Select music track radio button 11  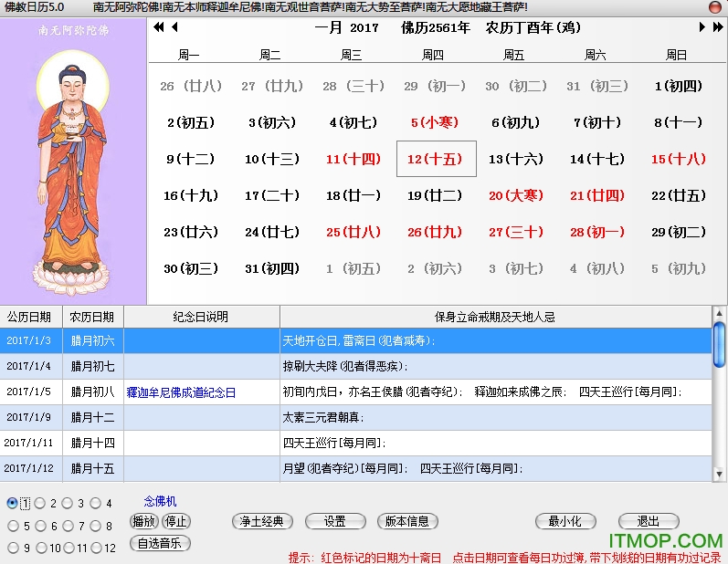[69, 548]
